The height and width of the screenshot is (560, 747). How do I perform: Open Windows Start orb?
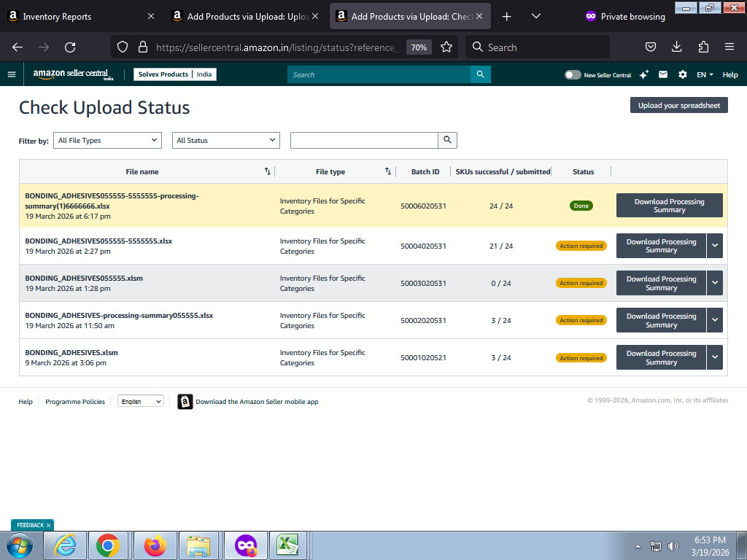click(20, 545)
